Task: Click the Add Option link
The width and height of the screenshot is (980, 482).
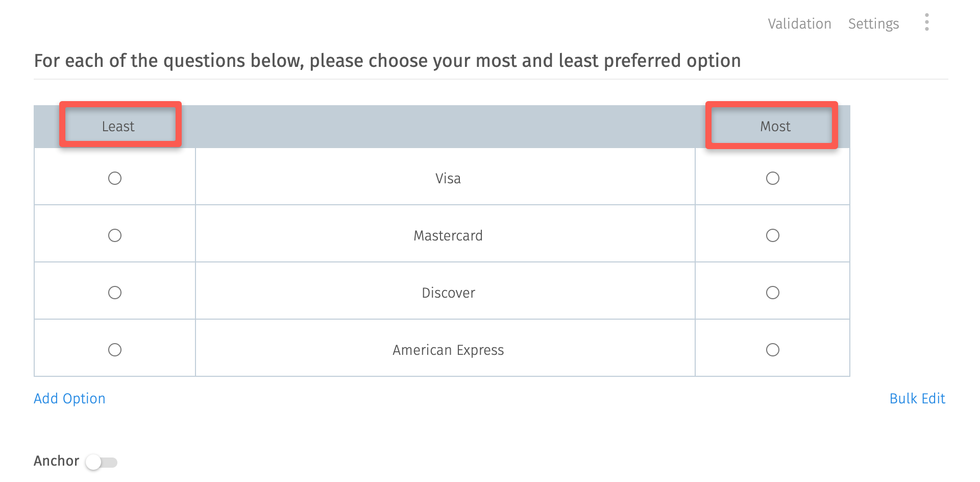Action: 69,398
